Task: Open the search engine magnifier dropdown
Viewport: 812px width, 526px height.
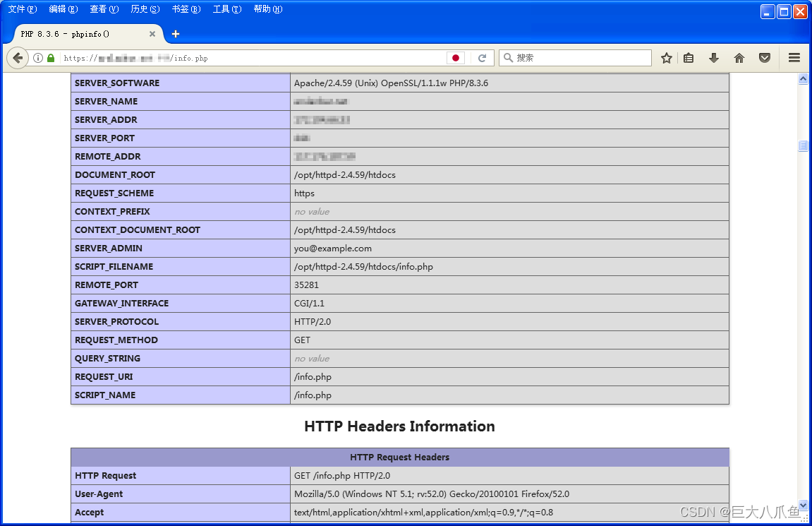Action: click(x=507, y=58)
